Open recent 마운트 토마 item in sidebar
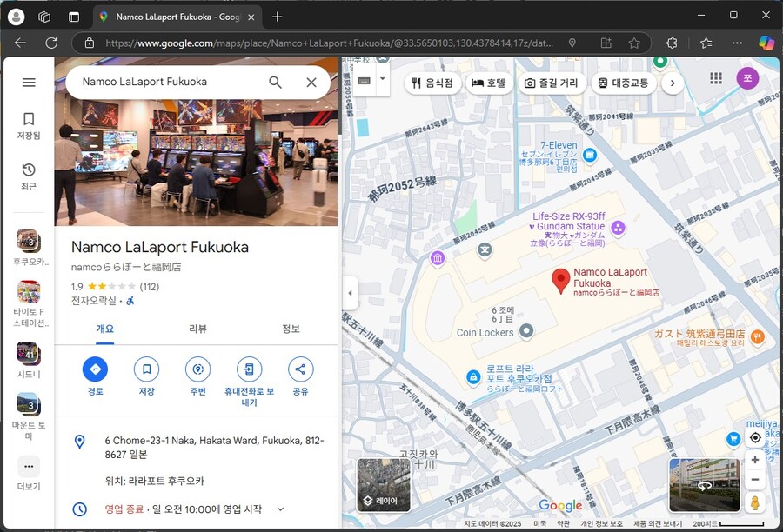783x532 pixels. (x=29, y=416)
